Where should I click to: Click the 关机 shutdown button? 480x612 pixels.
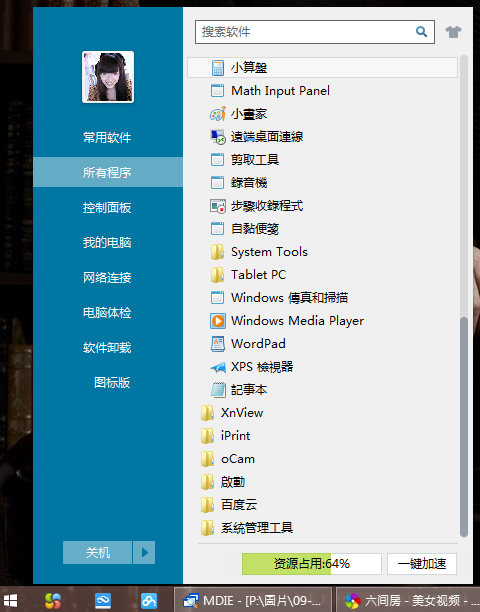tap(98, 552)
